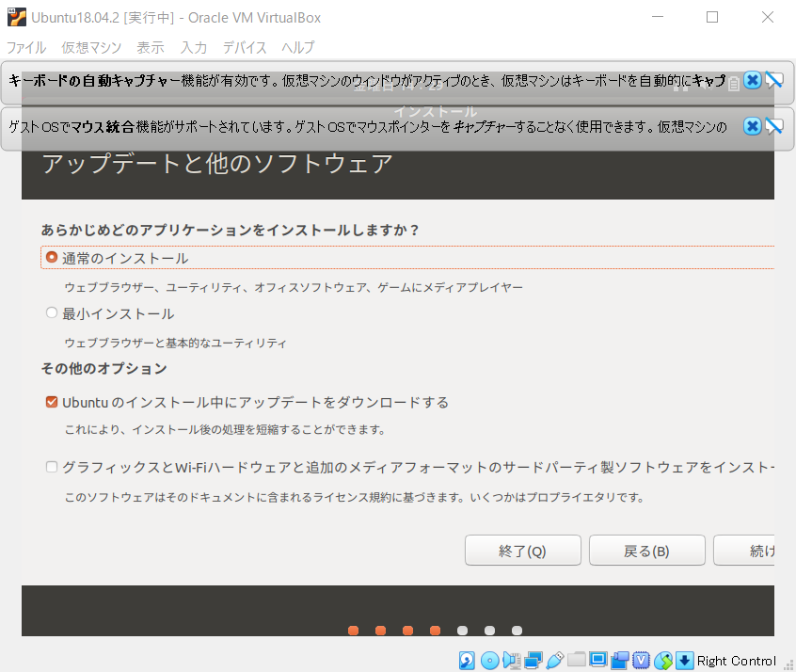Open the audio status icon in status bar

[x=511, y=660]
